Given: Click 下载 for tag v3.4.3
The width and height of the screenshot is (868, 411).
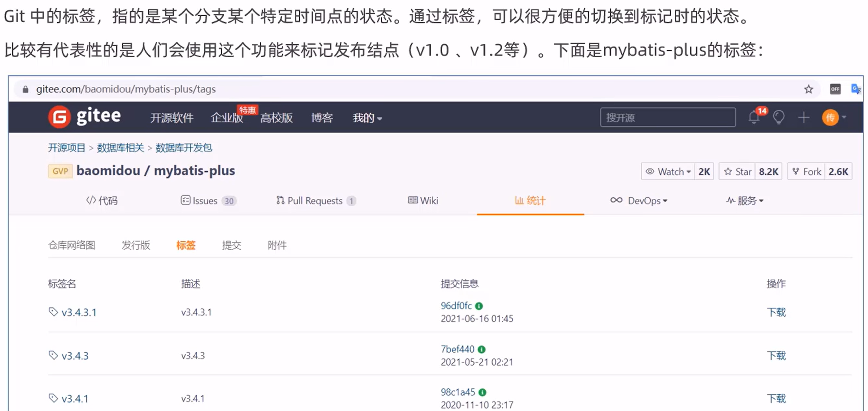Looking at the screenshot, I should 776,356.
